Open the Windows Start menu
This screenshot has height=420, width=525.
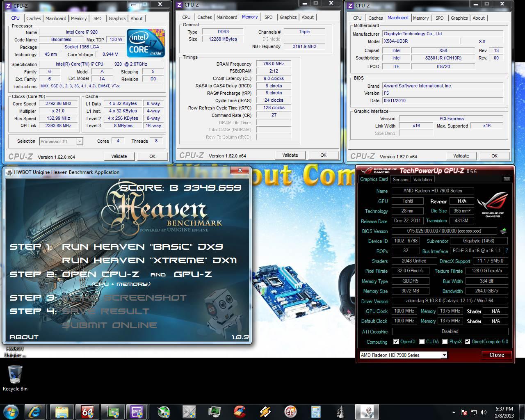[x=11, y=411]
